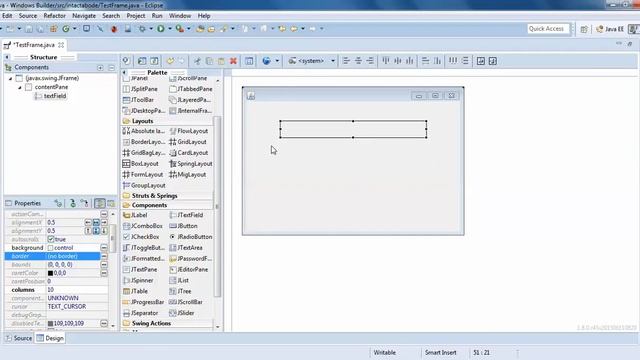Click the expand all icon in Components panel

100,68
